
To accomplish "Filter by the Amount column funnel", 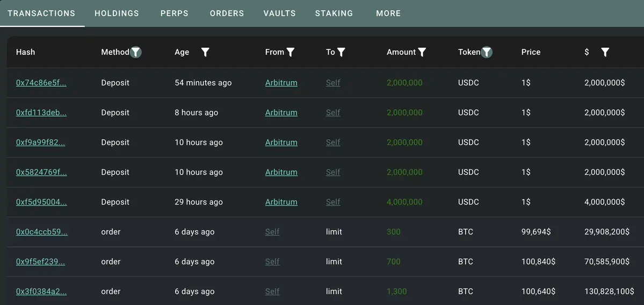I will pyautogui.click(x=422, y=52).
